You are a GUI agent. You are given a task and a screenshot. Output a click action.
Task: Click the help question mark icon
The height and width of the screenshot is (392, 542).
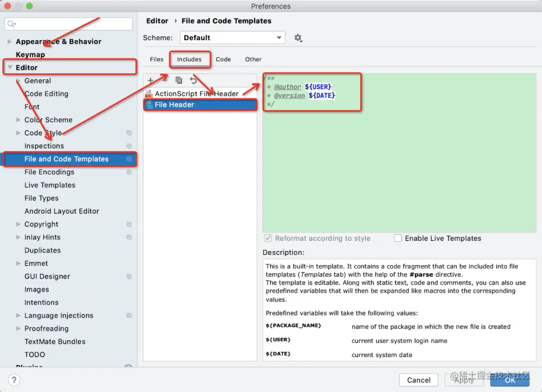tap(14, 380)
